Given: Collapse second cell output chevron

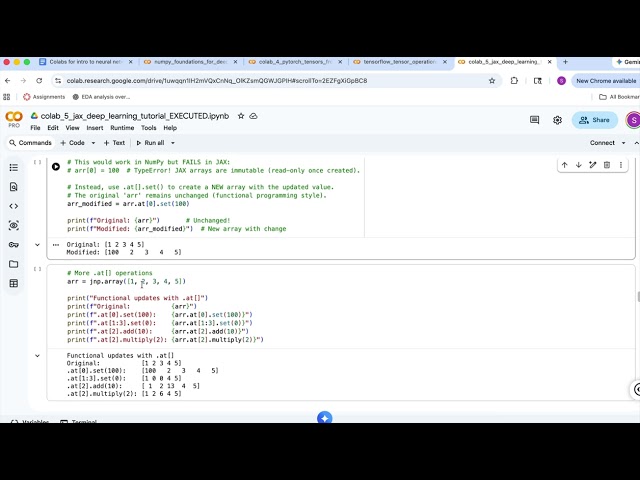Looking at the screenshot, I should click(x=38, y=356).
